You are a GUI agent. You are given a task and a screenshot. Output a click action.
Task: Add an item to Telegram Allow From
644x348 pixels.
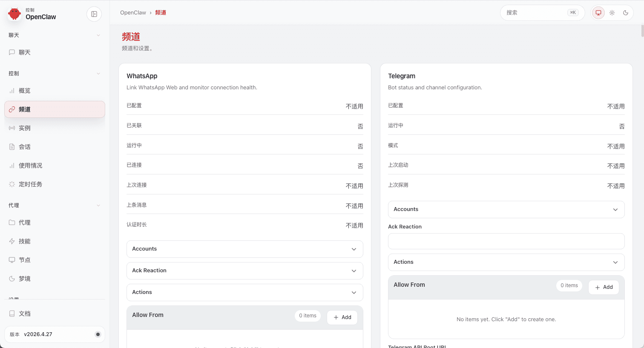(604, 287)
